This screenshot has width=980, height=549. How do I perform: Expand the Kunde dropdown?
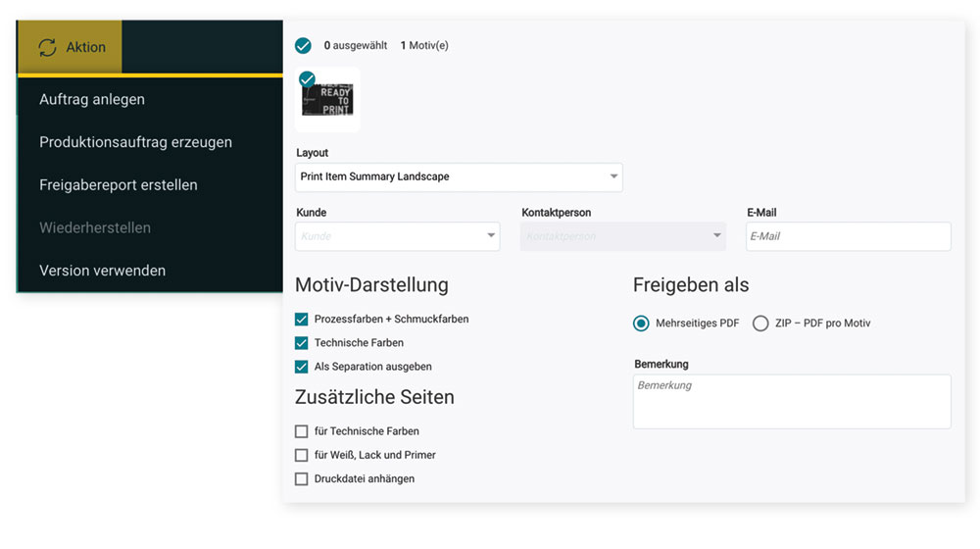click(397, 236)
